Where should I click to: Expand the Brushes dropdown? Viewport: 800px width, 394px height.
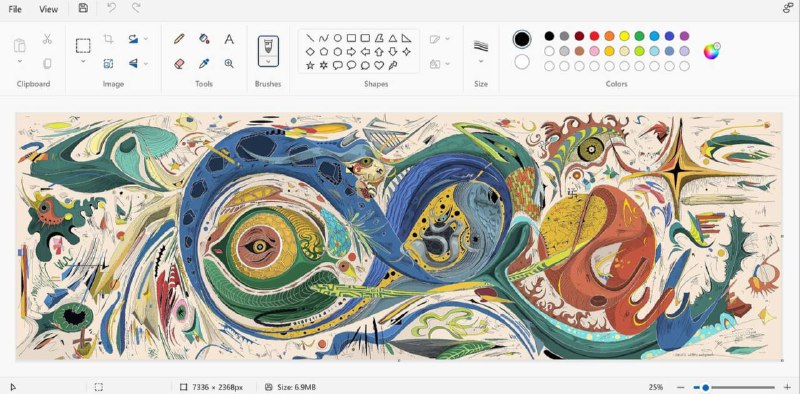point(268,62)
